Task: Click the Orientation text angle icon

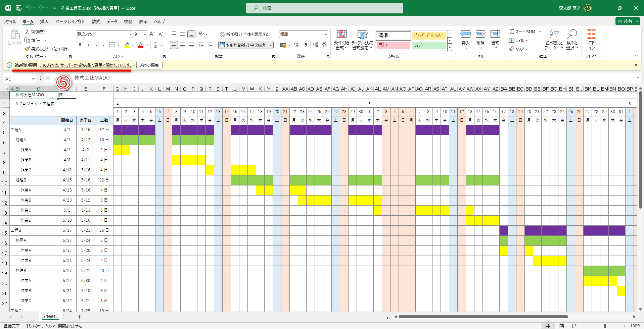Action: [201, 34]
